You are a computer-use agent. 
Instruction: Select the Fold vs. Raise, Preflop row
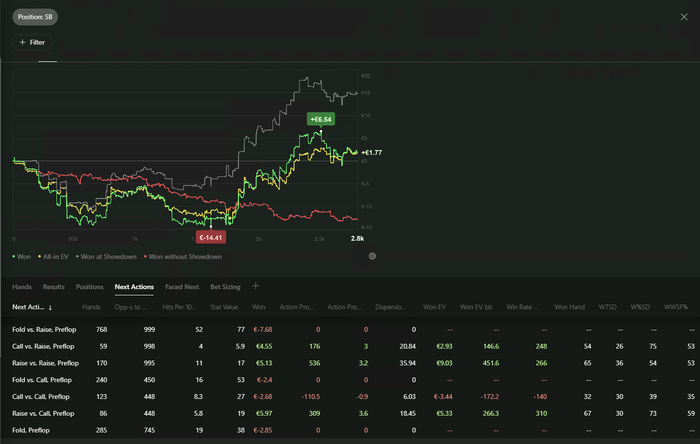[x=350, y=330]
